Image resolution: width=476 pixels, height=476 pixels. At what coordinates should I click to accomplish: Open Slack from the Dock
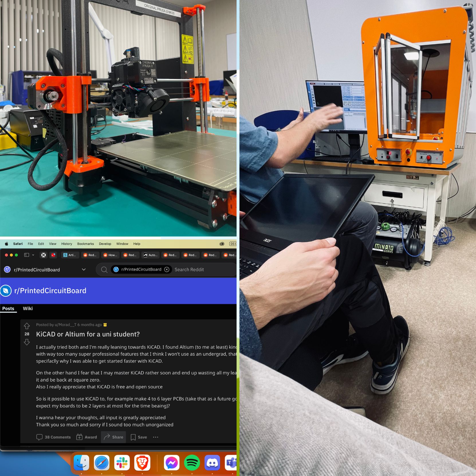[122, 463]
